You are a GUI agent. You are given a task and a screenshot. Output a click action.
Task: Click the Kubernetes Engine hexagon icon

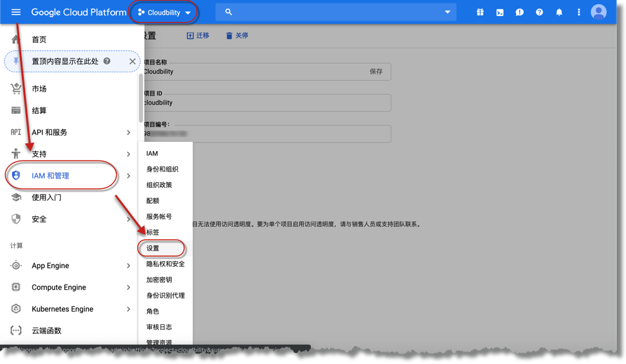(16, 309)
